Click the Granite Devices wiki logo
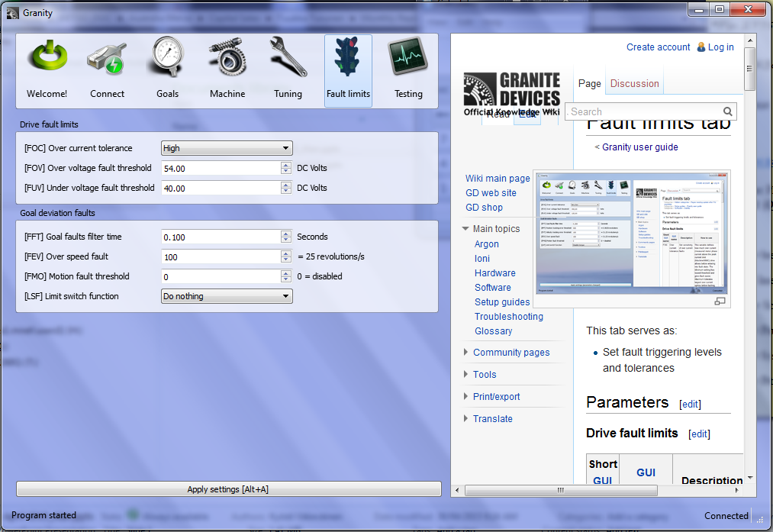 click(512, 94)
